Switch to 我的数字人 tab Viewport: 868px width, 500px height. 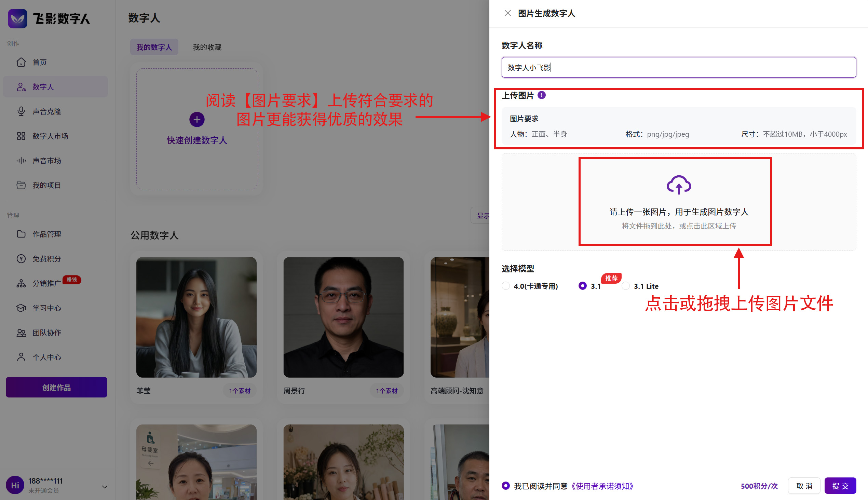[154, 47]
